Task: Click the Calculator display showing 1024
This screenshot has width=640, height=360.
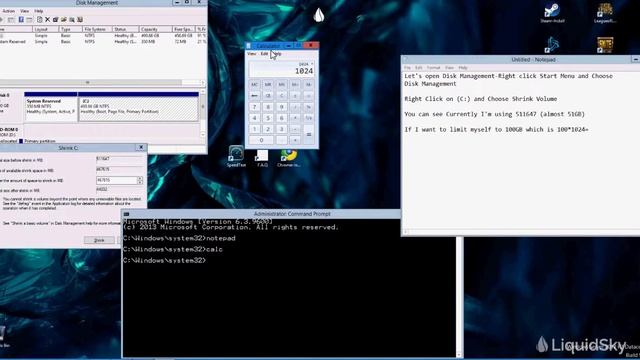Action: pos(281,69)
